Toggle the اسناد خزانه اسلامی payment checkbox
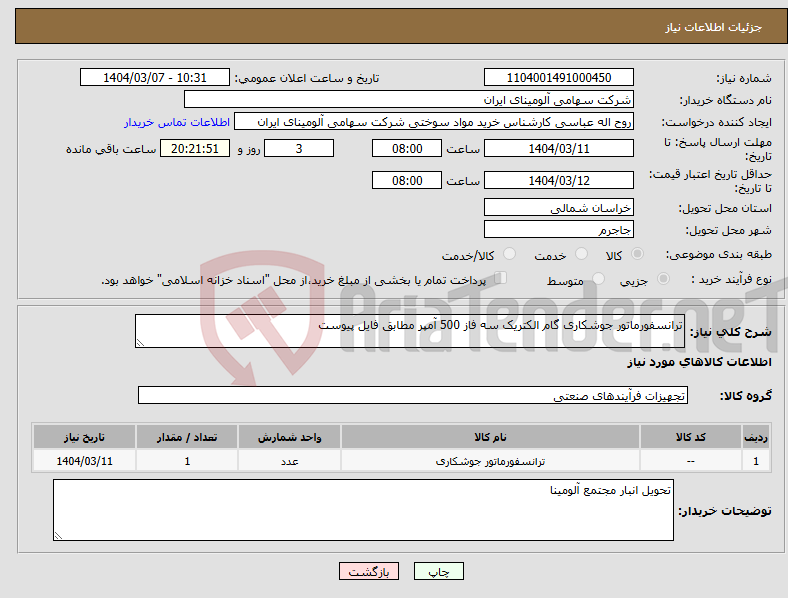This screenshot has height=598, width=788. tap(501, 278)
